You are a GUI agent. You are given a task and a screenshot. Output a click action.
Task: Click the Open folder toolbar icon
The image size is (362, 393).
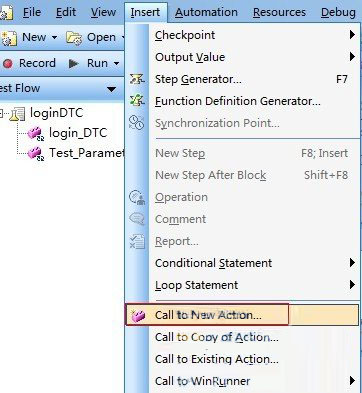coord(74,38)
